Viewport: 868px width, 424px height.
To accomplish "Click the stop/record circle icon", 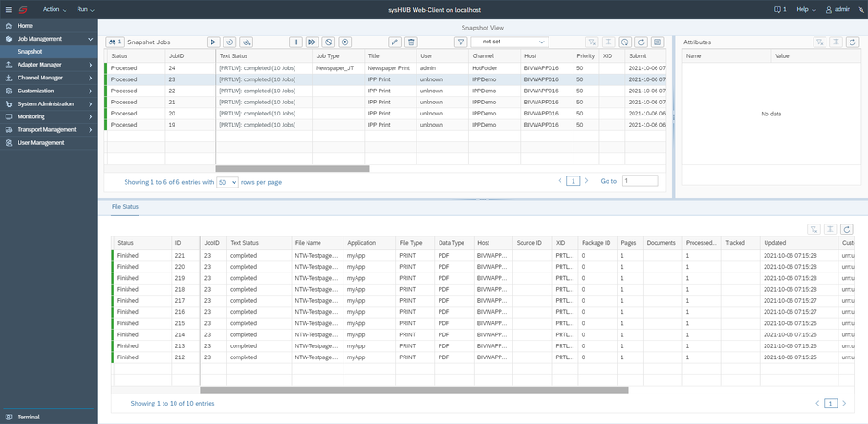I will click(344, 42).
